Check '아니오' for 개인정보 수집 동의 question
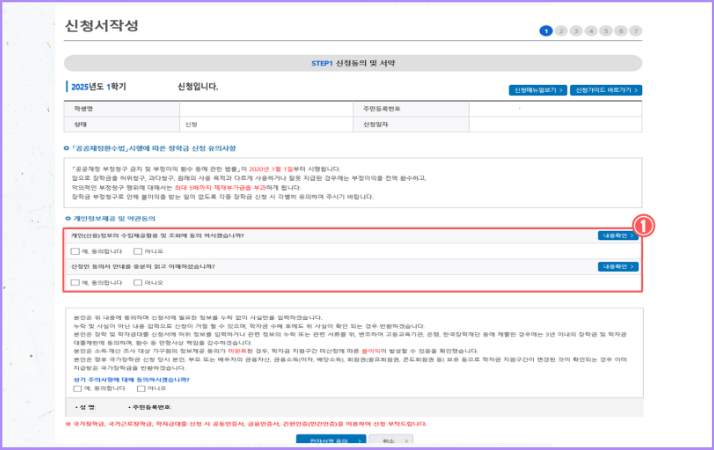 (138, 251)
